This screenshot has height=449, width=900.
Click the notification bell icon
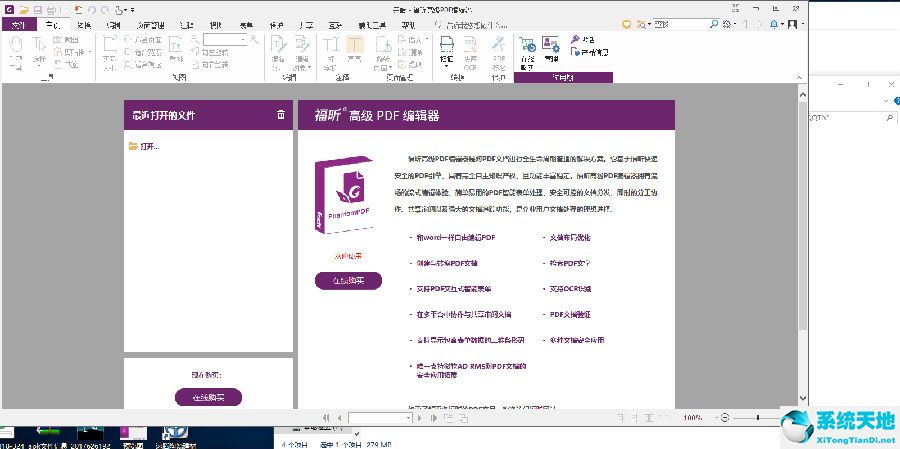774,24
